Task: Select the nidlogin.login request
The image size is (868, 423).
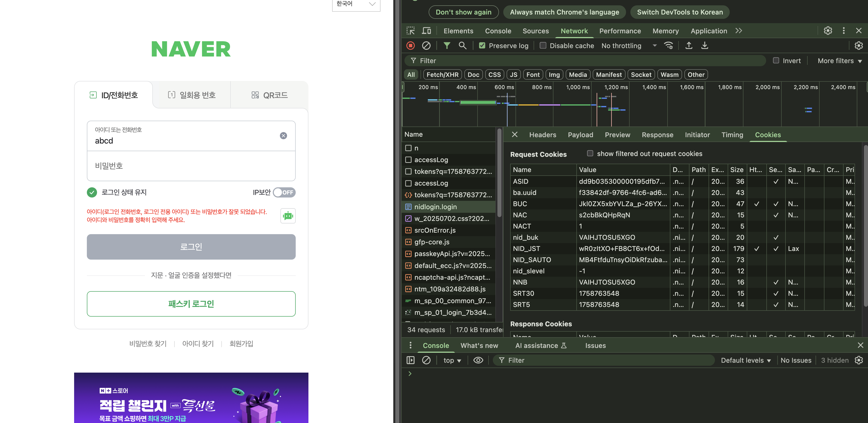Action: click(449, 207)
